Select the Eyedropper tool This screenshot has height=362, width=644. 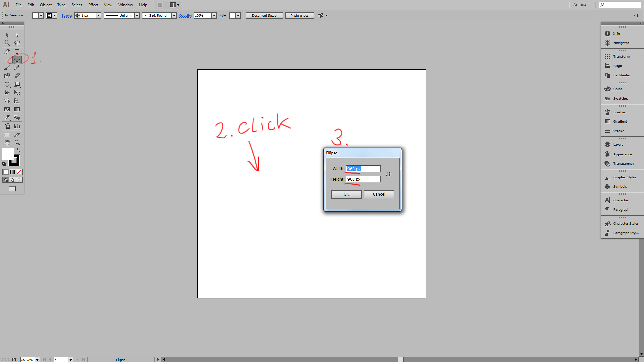[7, 117]
